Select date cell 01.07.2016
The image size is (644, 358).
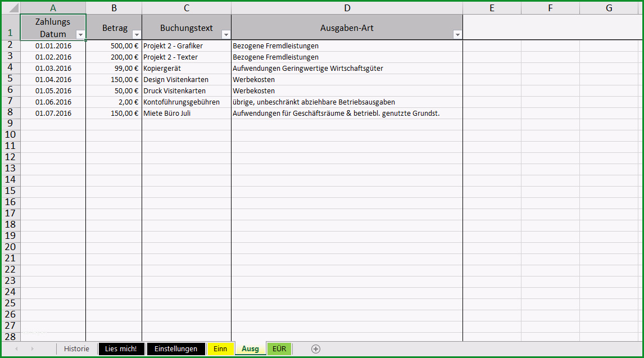[53, 114]
